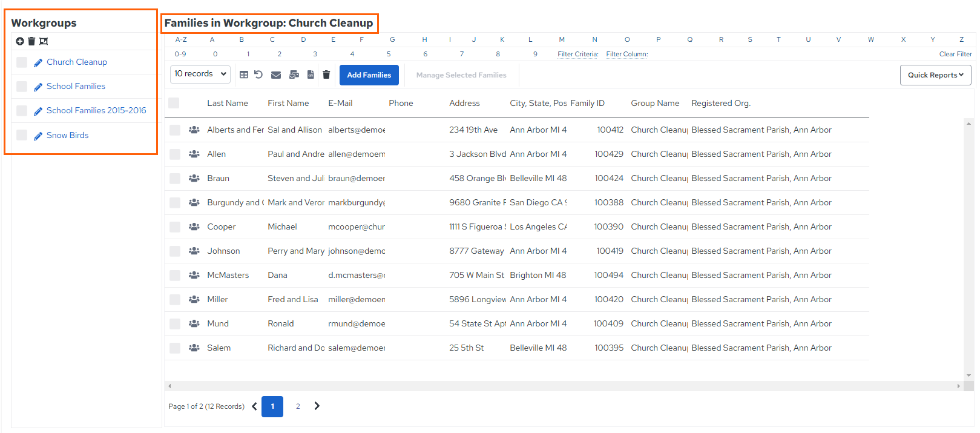Click the refresh/reset arrow icon
The height and width of the screenshot is (433, 980).
click(258, 74)
